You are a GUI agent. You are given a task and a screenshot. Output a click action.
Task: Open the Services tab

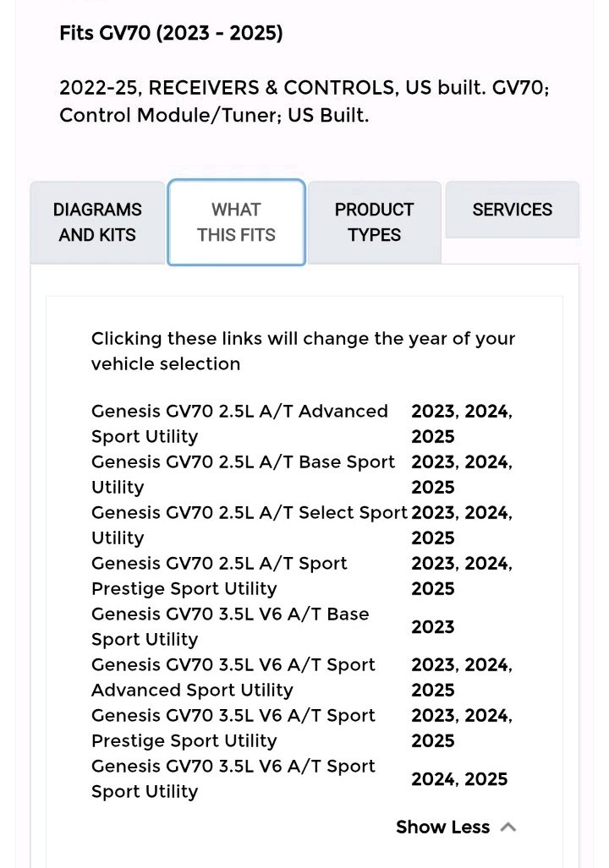click(512, 210)
